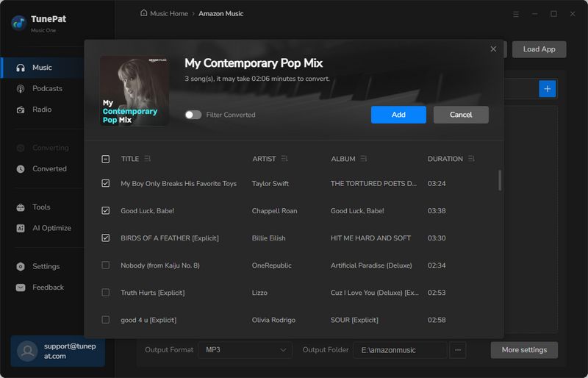This screenshot has width=588, height=378.
Task: Uncheck the Good Luck, Babe! song checkbox
Action: [106, 211]
